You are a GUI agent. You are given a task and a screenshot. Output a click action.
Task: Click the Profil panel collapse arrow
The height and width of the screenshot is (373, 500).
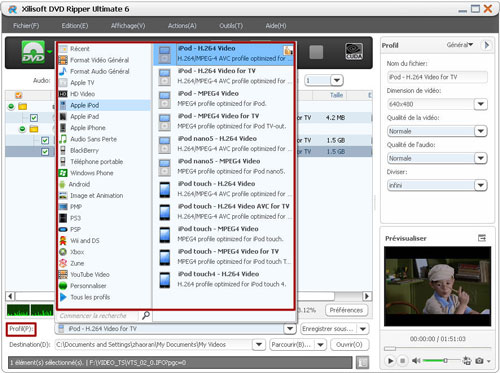486,45
